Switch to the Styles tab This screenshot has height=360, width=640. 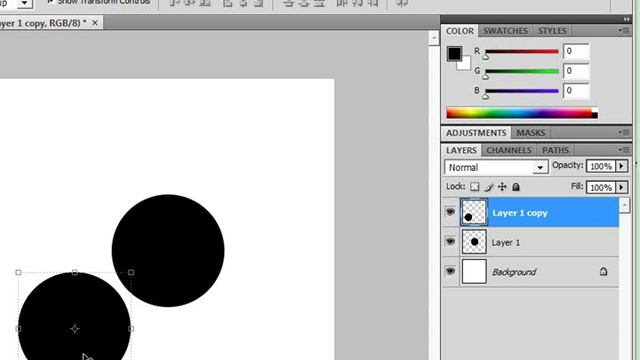[x=552, y=31]
